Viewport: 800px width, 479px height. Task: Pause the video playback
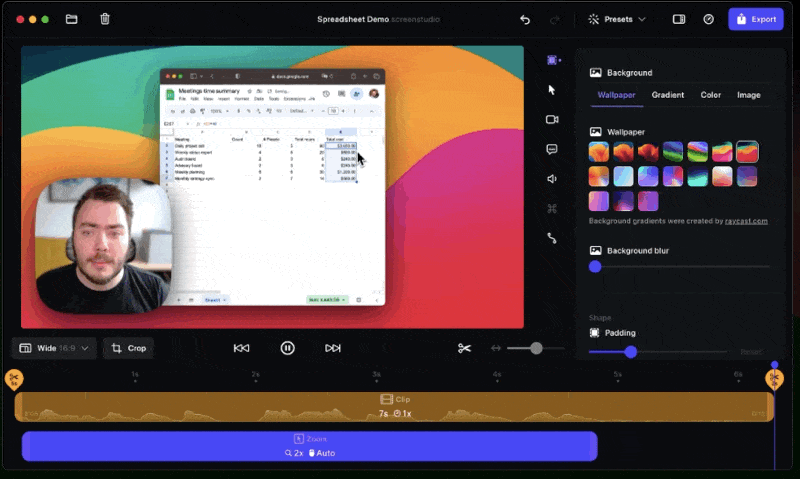(287, 348)
